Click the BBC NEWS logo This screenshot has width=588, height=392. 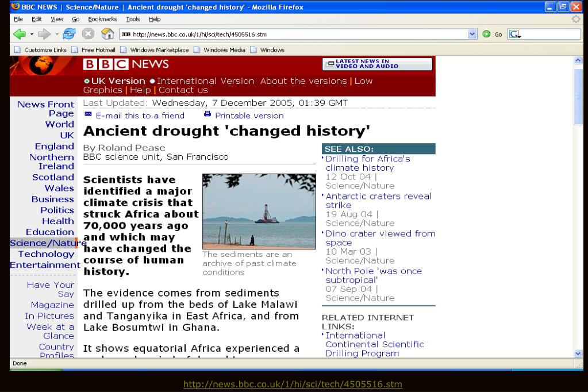click(x=126, y=64)
